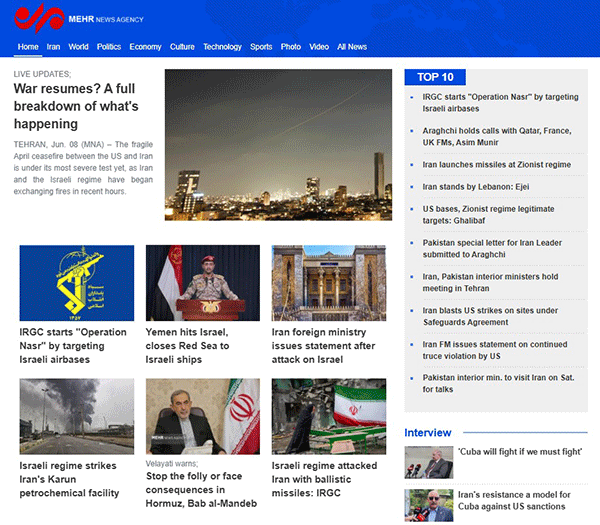Open the Technology section

(222, 47)
